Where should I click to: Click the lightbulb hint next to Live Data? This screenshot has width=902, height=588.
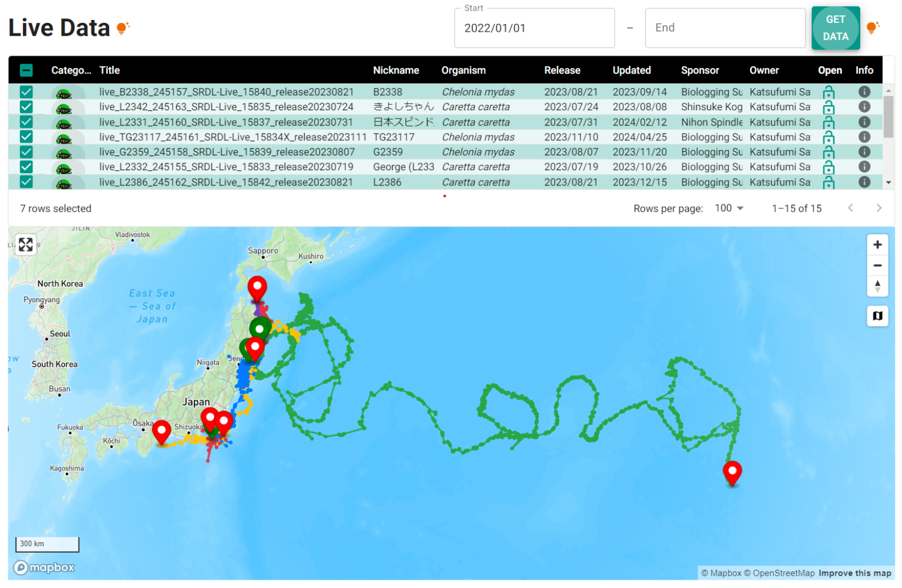(x=122, y=28)
